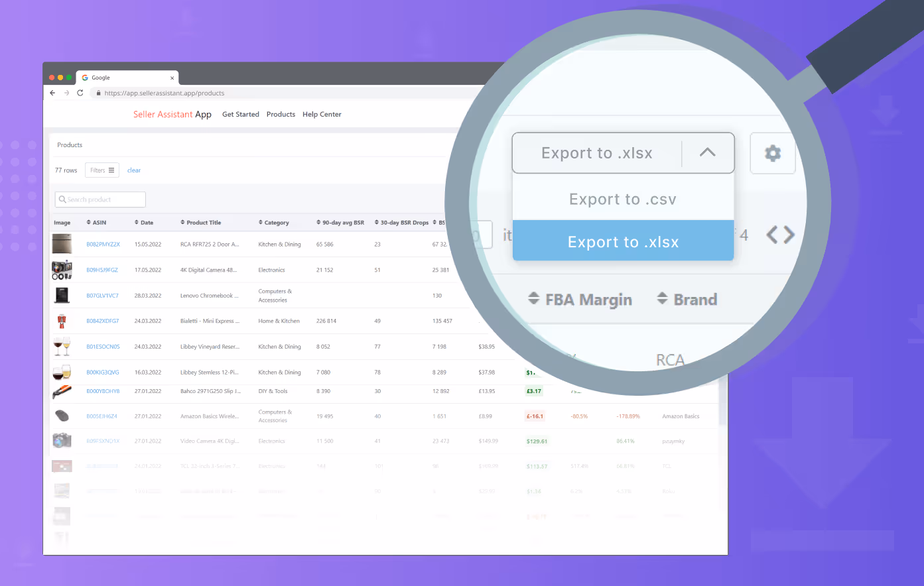924x586 pixels.
Task: Sort the table by the Date column
Action: [144, 223]
